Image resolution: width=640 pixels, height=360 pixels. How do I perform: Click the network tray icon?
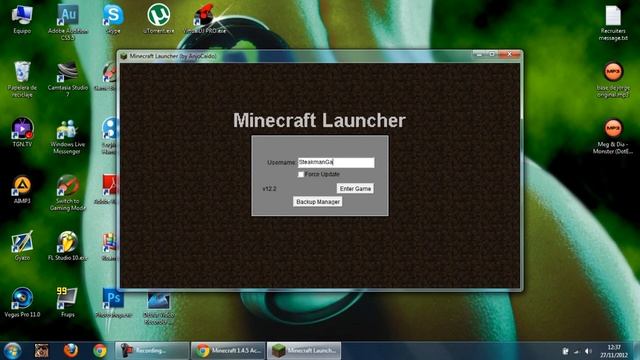(576, 351)
